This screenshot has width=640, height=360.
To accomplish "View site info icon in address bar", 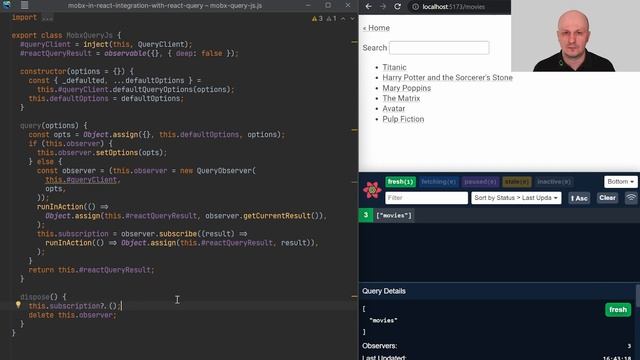I will (x=415, y=7).
